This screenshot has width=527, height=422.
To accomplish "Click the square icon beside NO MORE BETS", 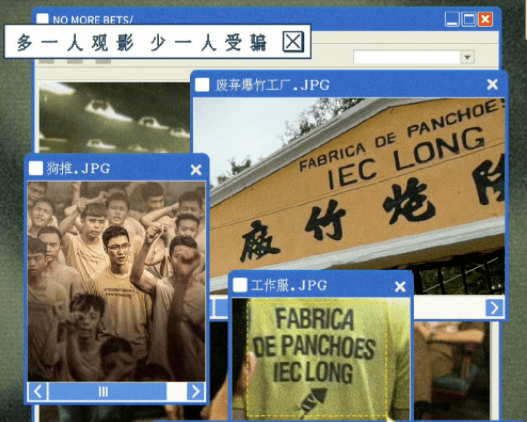I will pos(42,18).
